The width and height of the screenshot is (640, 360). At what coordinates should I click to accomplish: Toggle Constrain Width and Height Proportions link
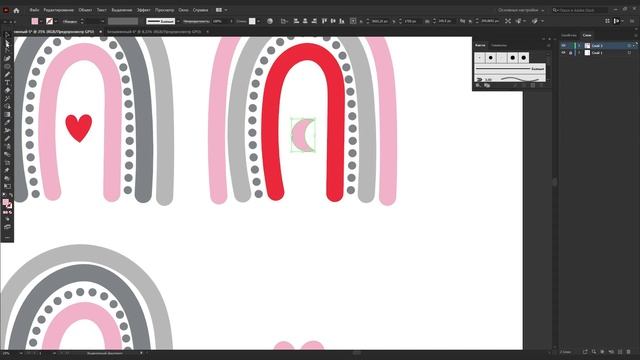click(462, 21)
